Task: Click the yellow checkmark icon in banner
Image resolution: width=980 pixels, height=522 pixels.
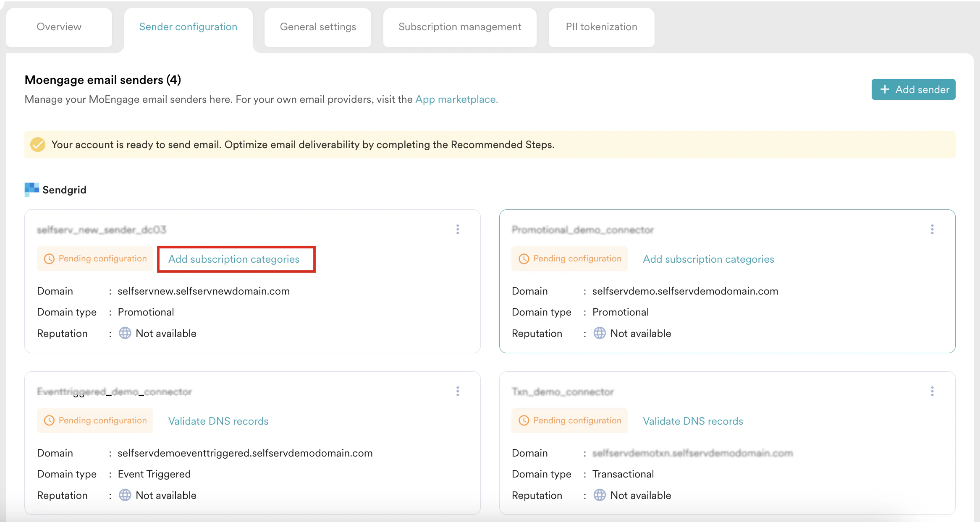Action: tap(38, 145)
